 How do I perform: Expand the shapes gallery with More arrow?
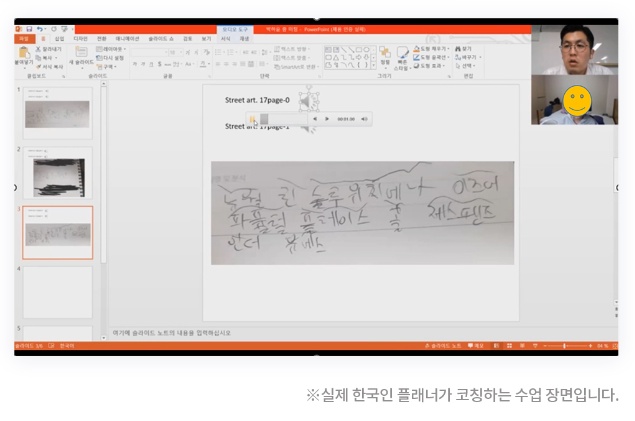tap(373, 65)
